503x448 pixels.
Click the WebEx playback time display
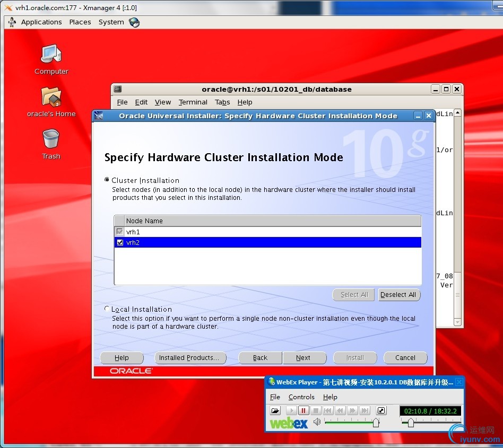[x=430, y=411]
